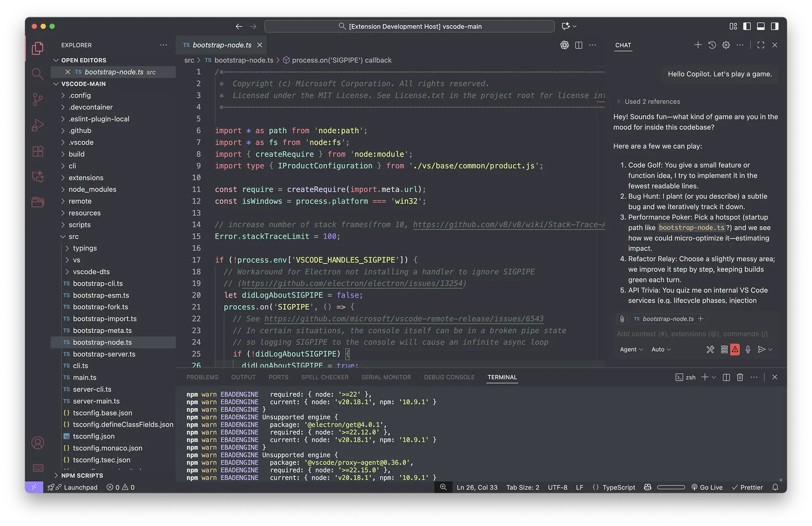Toggle the secondary side bar
The height and width of the screenshot is (526, 812).
click(x=775, y=26)
